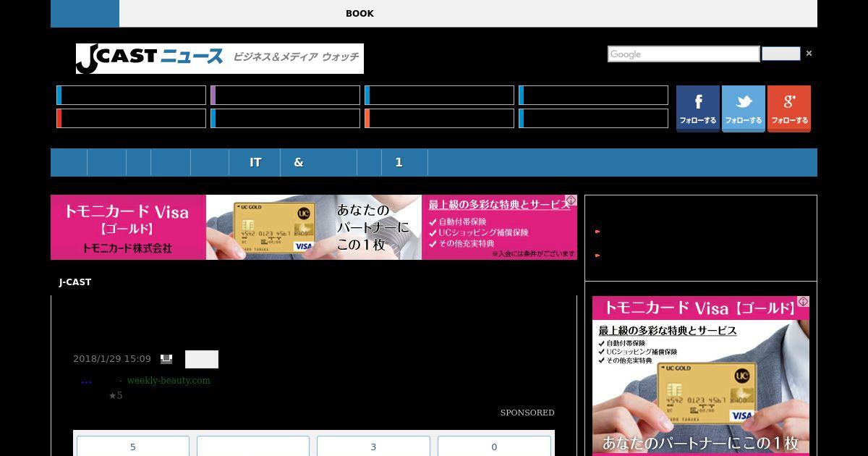Screen dimensions: 868x456
Task: Follow J-CAST on Twitter
Action: [744, 109]
